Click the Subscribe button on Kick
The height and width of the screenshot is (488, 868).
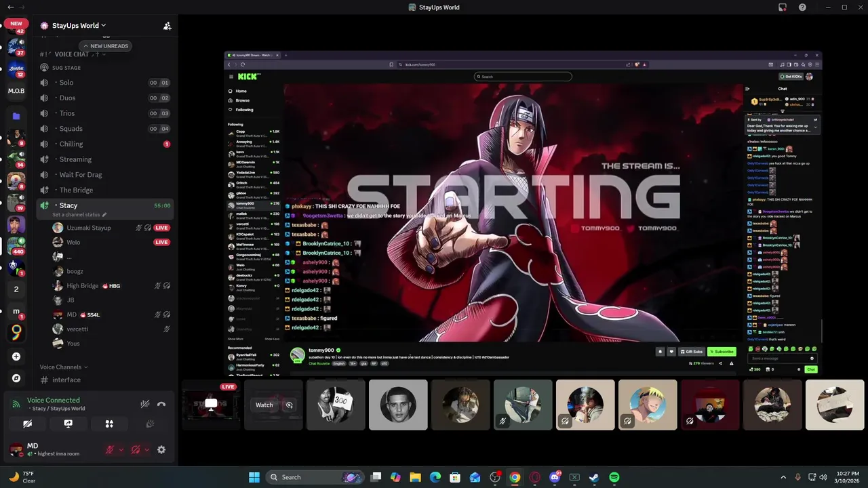[x=722, y=352]
